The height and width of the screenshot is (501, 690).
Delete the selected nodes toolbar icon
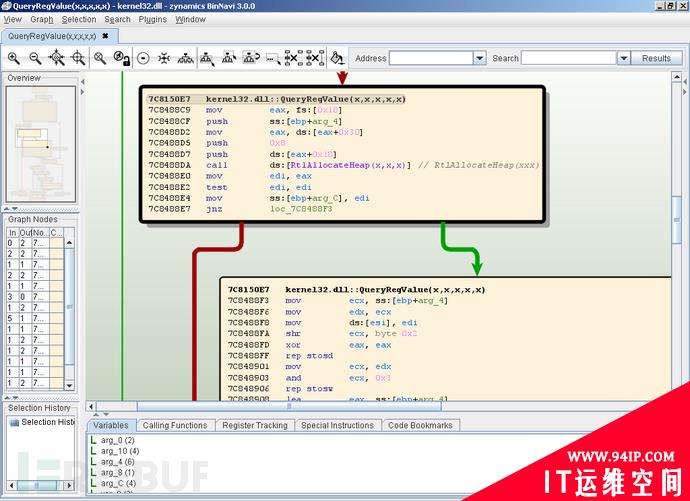(294, 58)
